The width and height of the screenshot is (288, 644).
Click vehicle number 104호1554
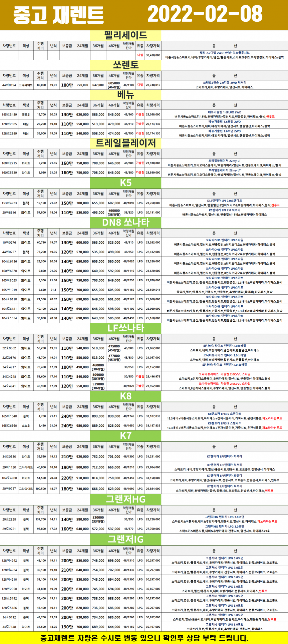coord(9,318)
